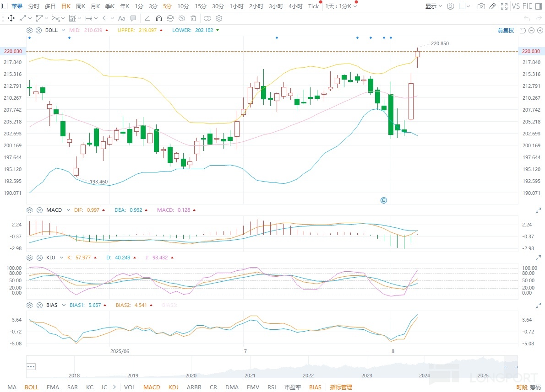Image resolution: width=545 pixels, height=392 pixels.
Task: Expand the BOLL indicator dropdown chevron
Action: (63, 30)
